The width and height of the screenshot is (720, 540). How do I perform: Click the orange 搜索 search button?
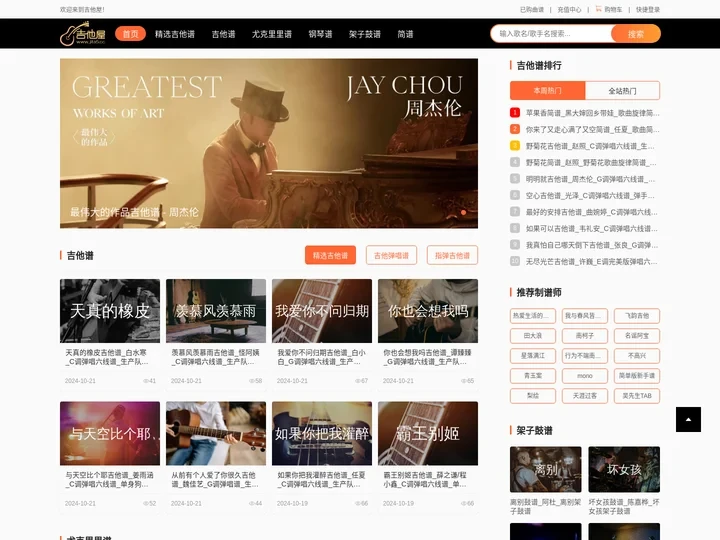636,34
